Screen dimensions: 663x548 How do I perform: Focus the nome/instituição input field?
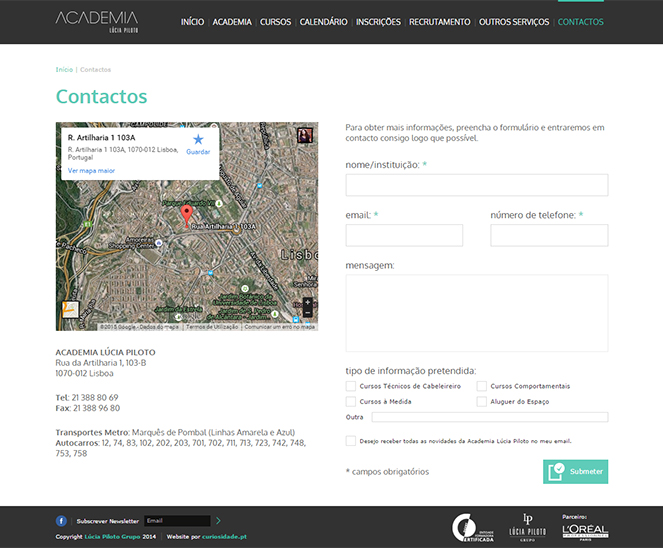(x=477, y=185)
